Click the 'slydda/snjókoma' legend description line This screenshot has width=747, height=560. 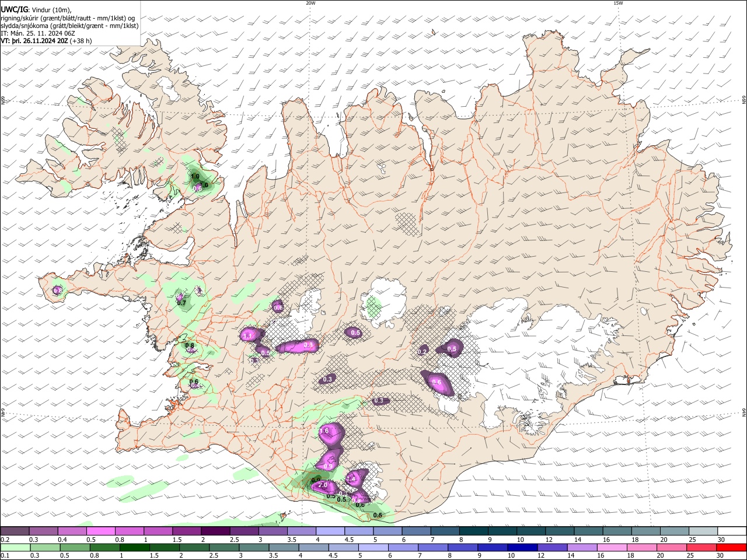[69, 26]
